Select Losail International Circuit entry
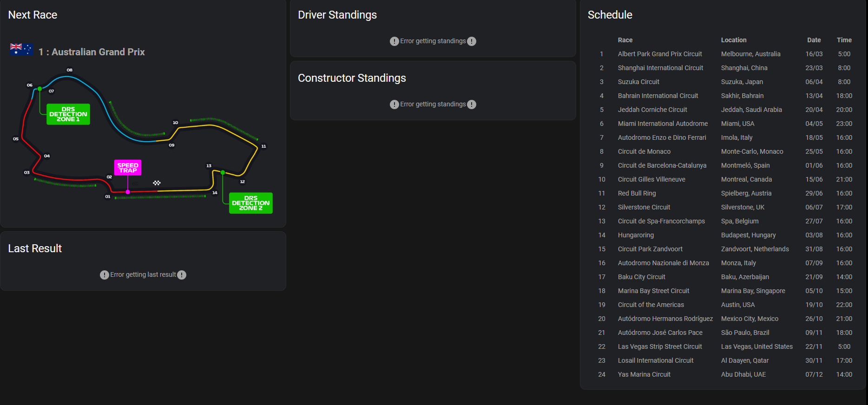The width and height of the screenshot is (868, 405). pyautogui.click(x=655, y=360)
